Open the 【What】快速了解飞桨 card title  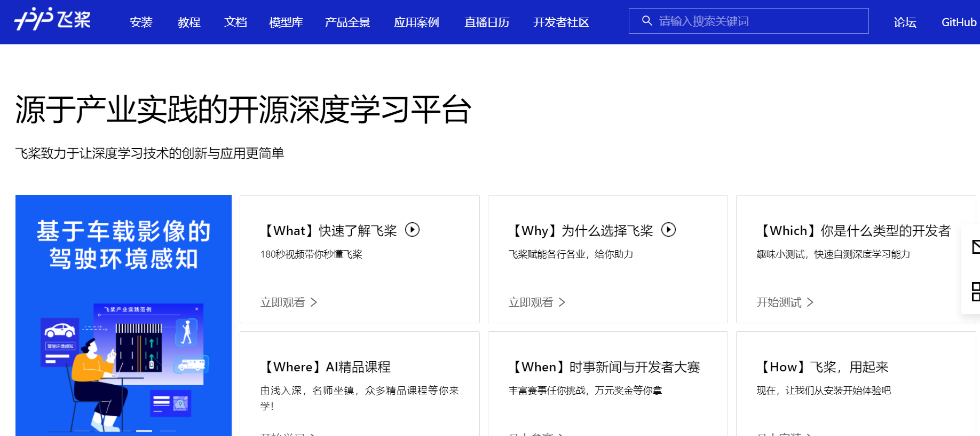(329, 231)
